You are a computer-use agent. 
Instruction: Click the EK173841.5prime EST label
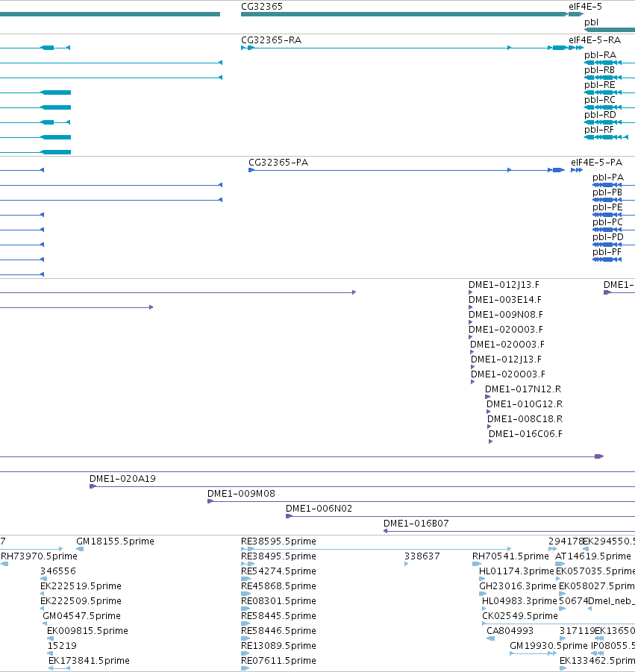(89, 661)
